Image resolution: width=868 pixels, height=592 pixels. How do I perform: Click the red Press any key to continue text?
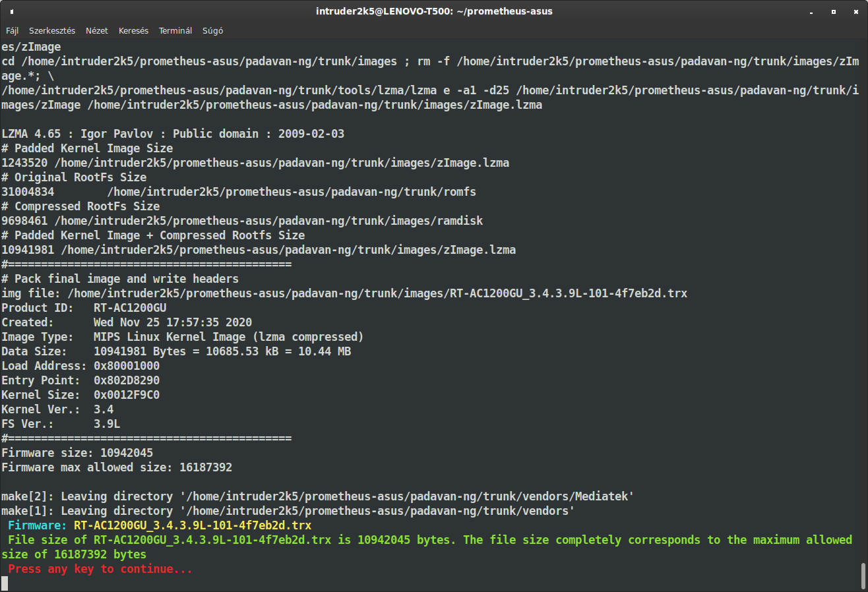pos(100,569)
